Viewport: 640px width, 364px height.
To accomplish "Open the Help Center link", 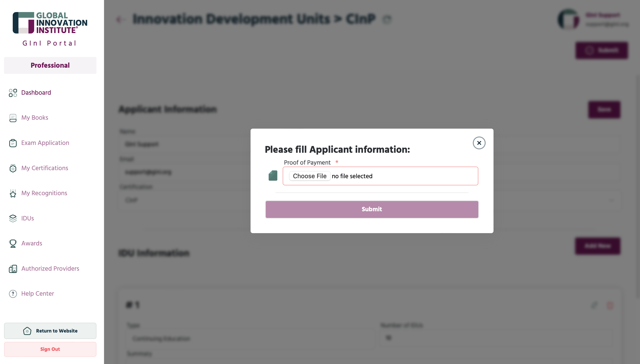I will tap(38, 293).
